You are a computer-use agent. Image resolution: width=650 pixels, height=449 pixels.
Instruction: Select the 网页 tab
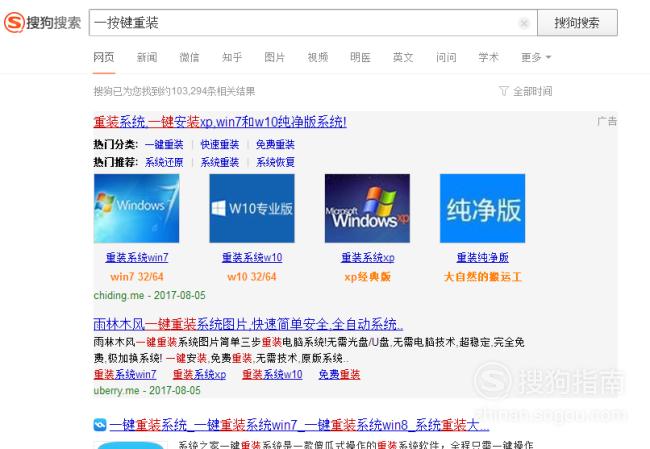tap(104, 57)
